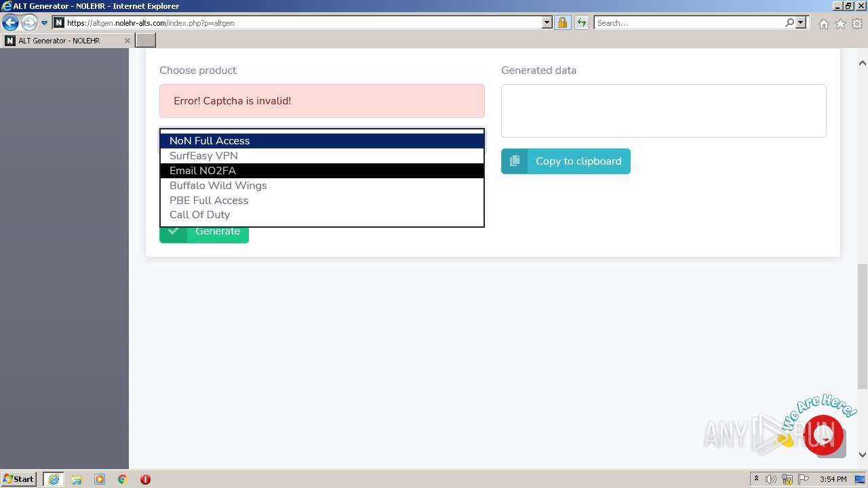Click the Generated data label

tap(538, 70)
